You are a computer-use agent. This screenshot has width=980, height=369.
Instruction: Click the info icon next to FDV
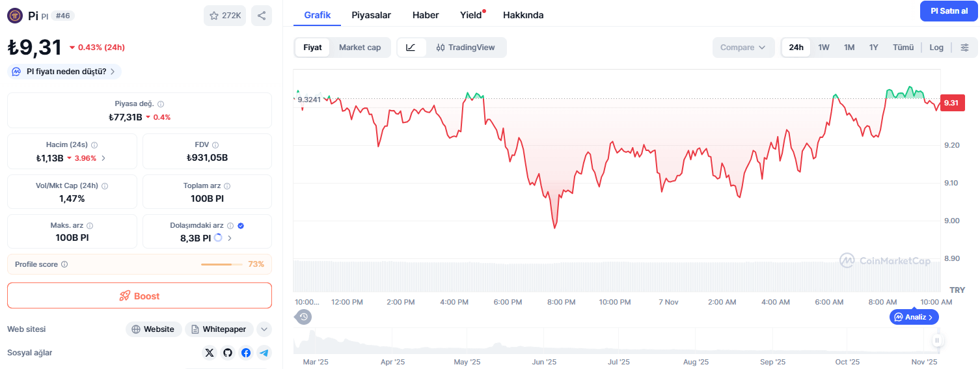coord(215,145)
